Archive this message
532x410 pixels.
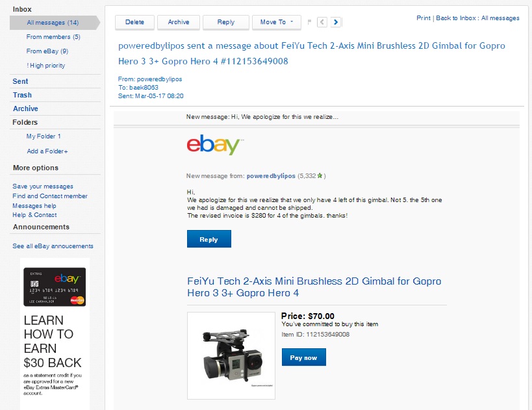[x=179, y=22]
